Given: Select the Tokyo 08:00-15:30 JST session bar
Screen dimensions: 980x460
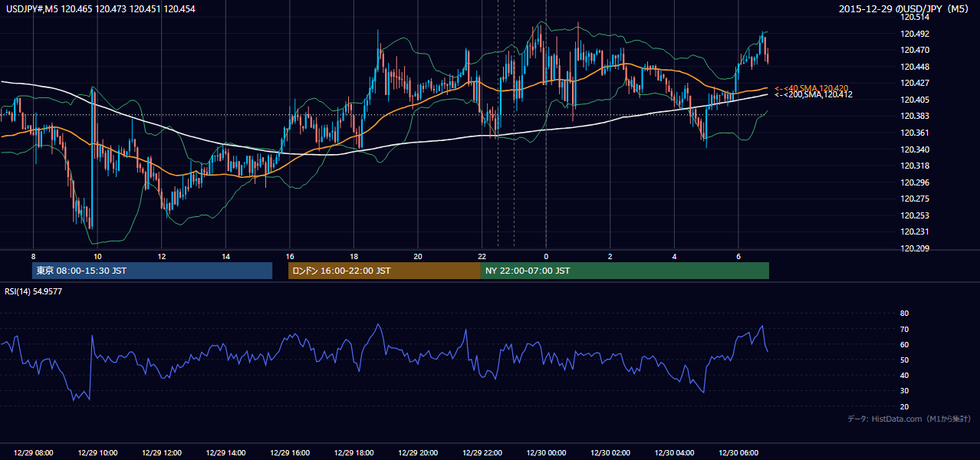Looking at the screenshot, I should pyautogui.click(x=153, y=271).
